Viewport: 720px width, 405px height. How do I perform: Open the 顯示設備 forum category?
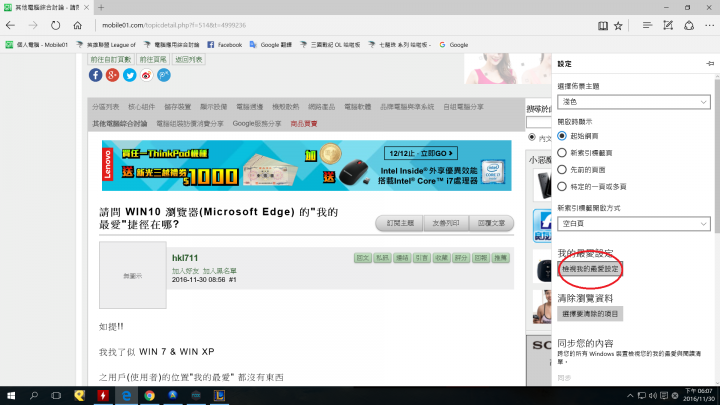coord(214,107)
